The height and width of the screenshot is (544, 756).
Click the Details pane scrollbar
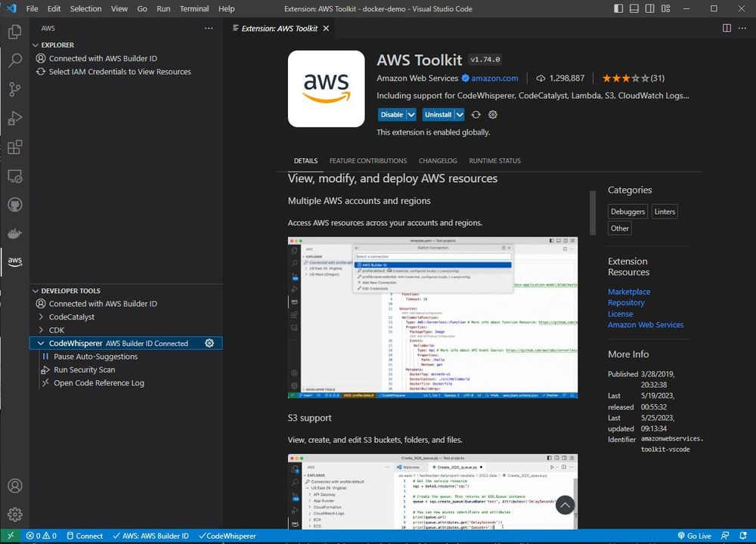592,212
